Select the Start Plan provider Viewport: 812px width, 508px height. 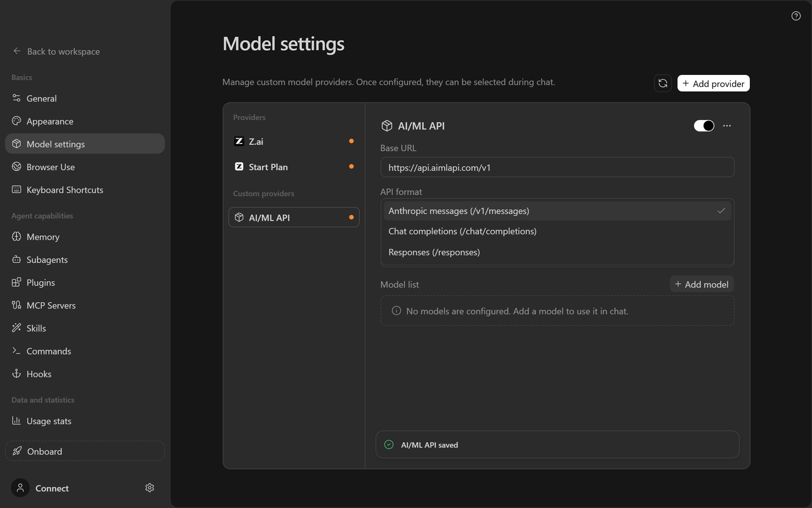pyautogui.click(x=294, y=166)
